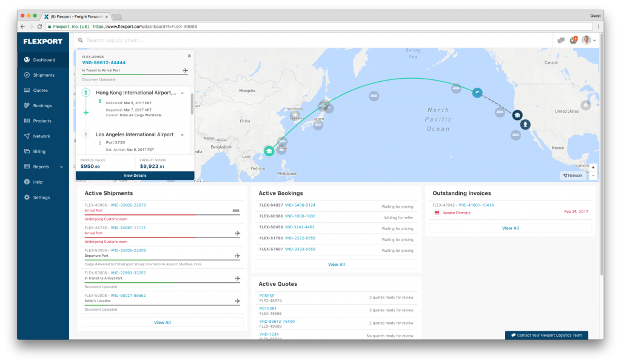This screenshot has height=364, width=621.
Task: Open VND-41601-10416 invoice link
Action: coord(476,205)
